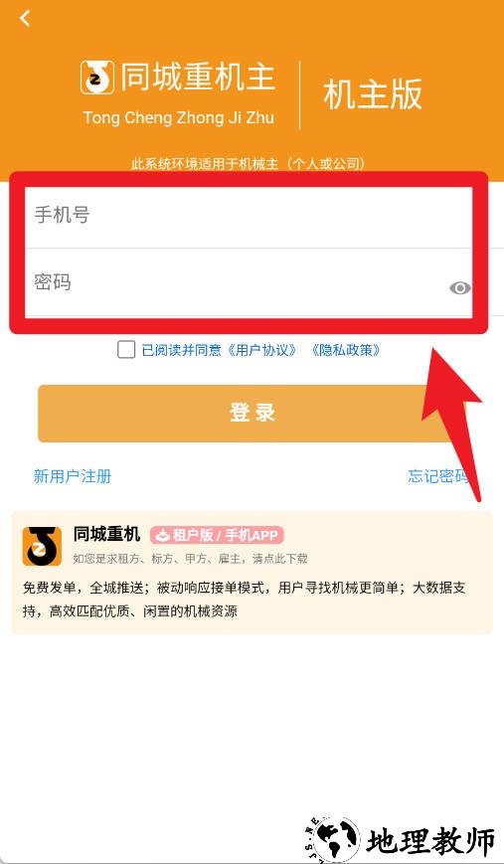Tap the 同城重机 banner title
Image resolution: width=504 pixels, height=864 pixels.
point(106,534)
